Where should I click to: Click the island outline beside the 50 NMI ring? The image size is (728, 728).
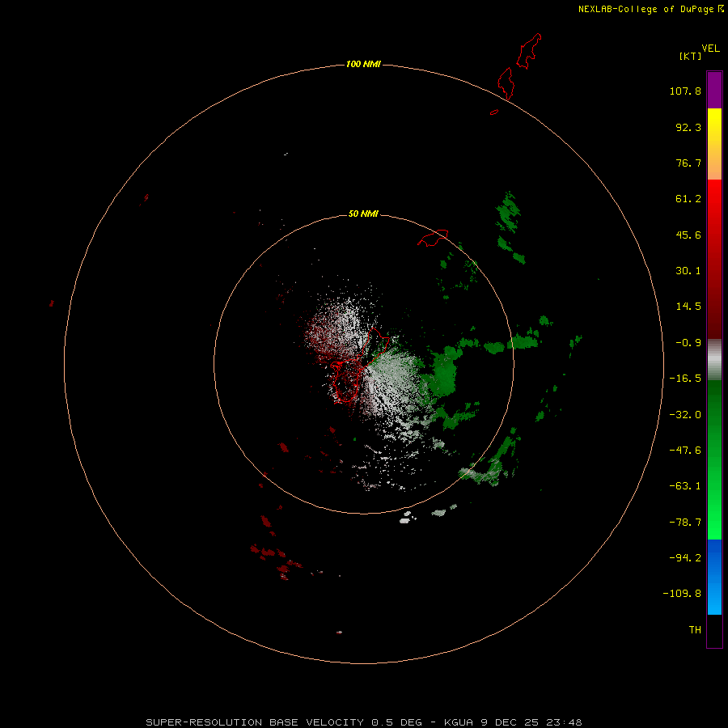pyautogui.click(x=433, y=238)
